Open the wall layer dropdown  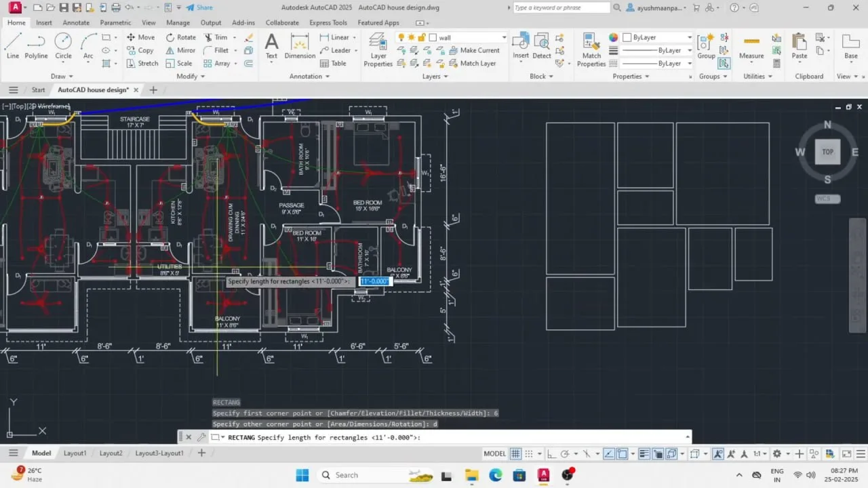[503, 38]
